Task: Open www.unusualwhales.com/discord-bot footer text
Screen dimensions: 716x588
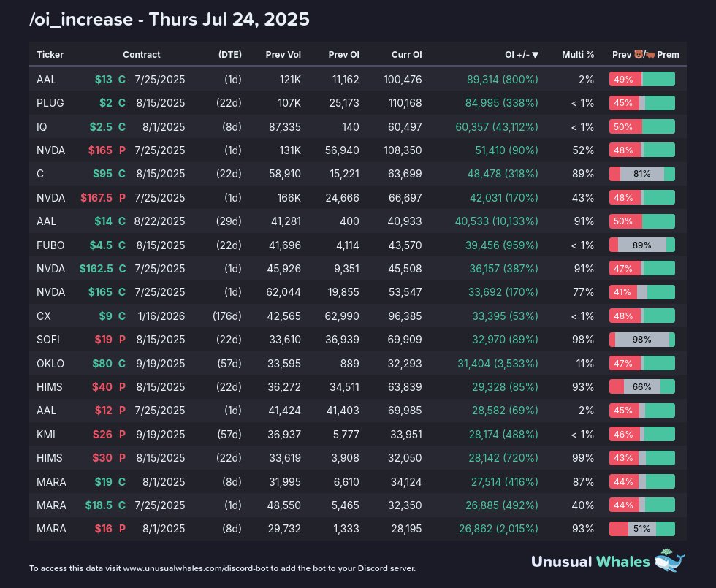Action: coord(197,569)
